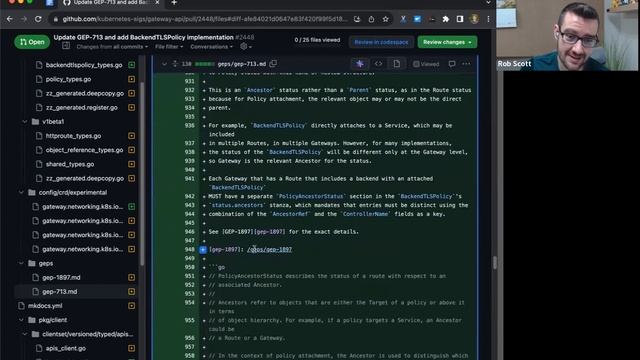
Task: Open the Conversations dropdown
Action: pos(211,47)
